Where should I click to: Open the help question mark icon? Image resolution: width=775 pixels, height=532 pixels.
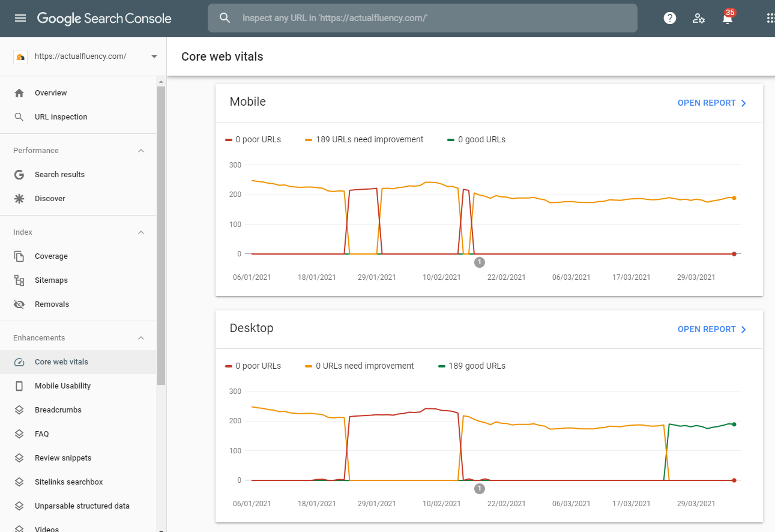670,18
